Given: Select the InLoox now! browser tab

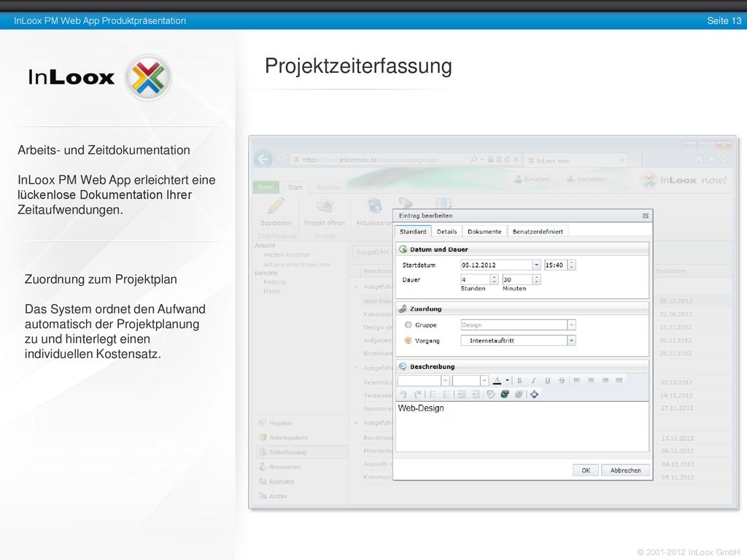Looking at the screenshot, I should click(x=575, y=160).
